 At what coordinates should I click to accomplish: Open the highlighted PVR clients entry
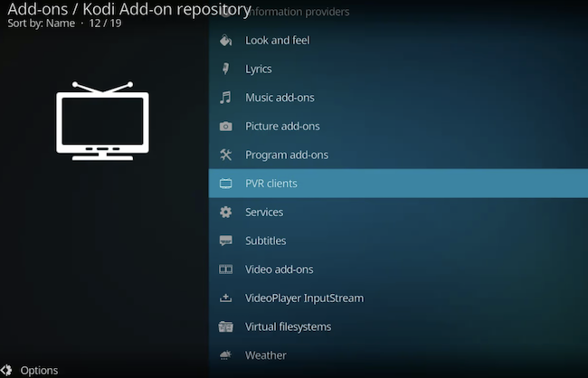coord(398,184)
